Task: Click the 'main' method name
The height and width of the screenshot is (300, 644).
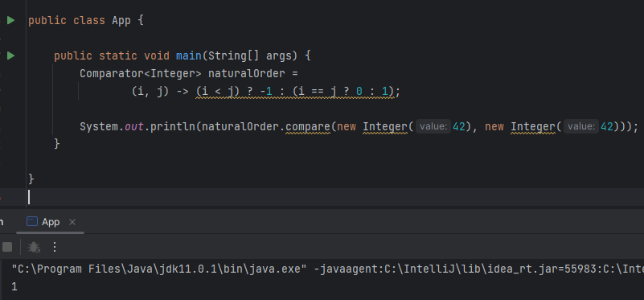Action: pos(189,55)
